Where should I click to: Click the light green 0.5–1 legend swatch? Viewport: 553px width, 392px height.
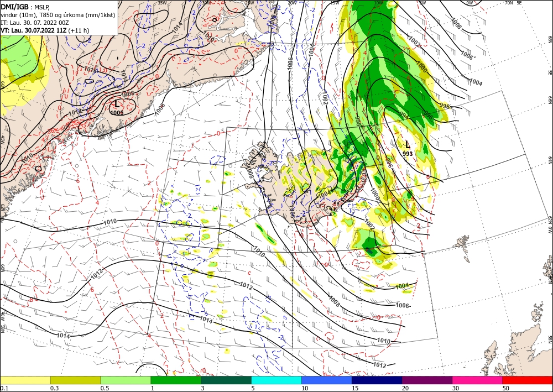point(126,380)
